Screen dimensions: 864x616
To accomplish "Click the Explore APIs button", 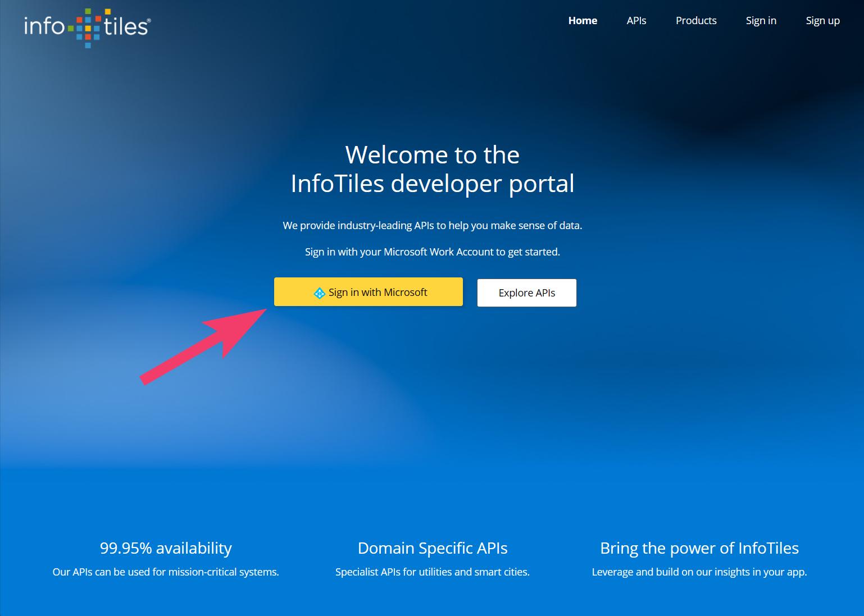I will (526, 293).
